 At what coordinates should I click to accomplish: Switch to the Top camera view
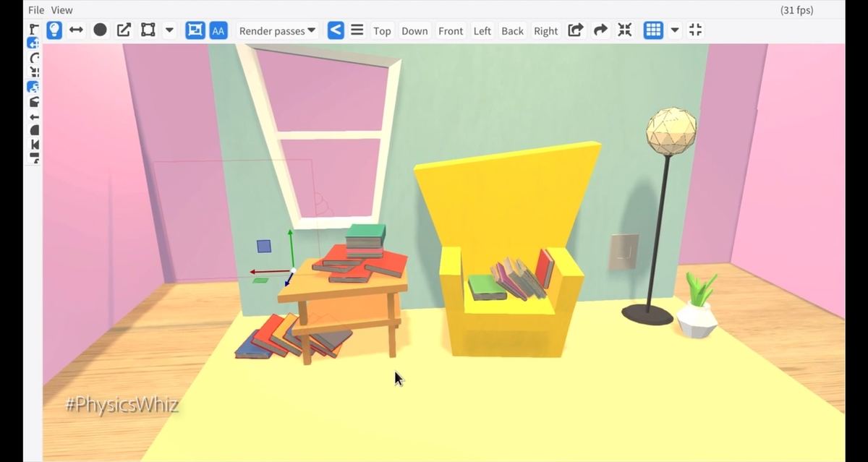(x=382, y=30)
